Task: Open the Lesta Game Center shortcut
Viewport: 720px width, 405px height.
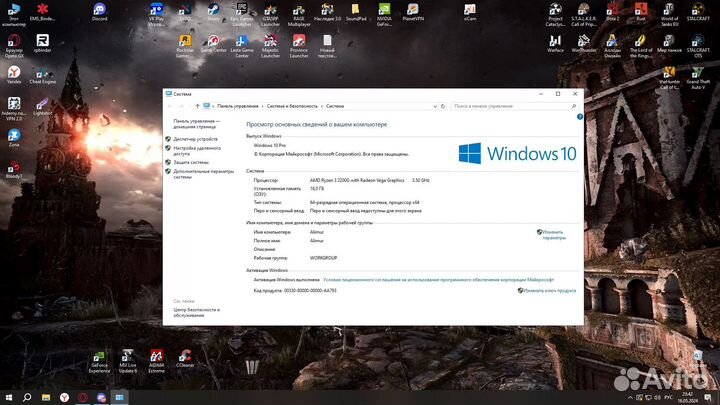Action: coord(242,46)
